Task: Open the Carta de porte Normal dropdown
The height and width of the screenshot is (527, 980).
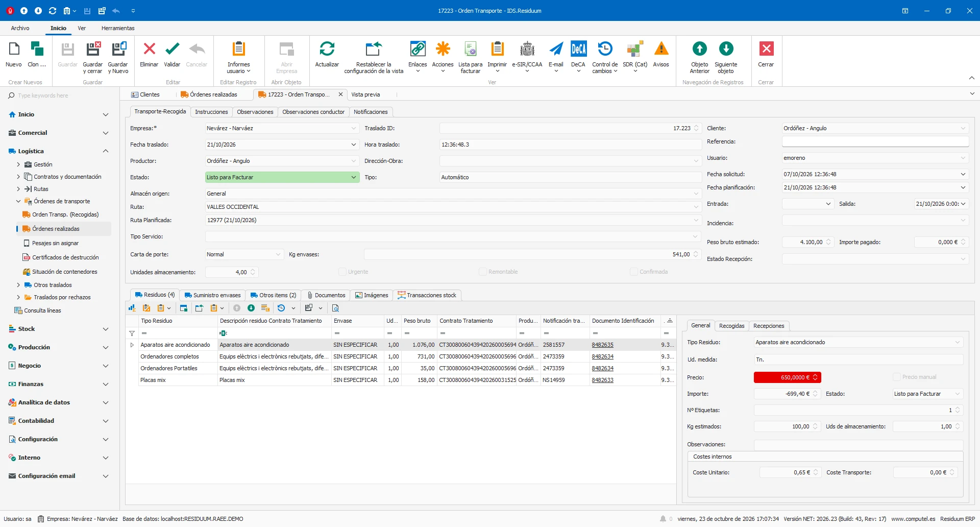Action: pyautogui.click(x=244, y=254)
